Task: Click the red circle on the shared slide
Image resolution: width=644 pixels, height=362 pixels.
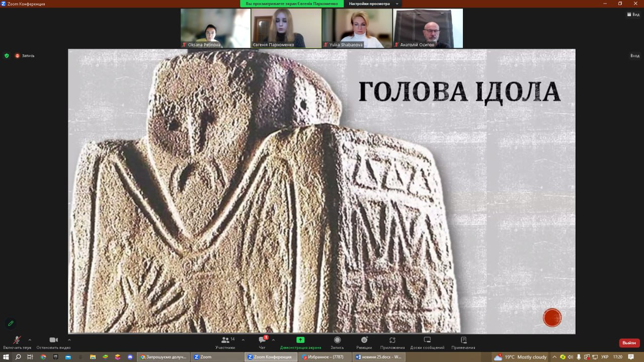Action: (x=552, y=318)
